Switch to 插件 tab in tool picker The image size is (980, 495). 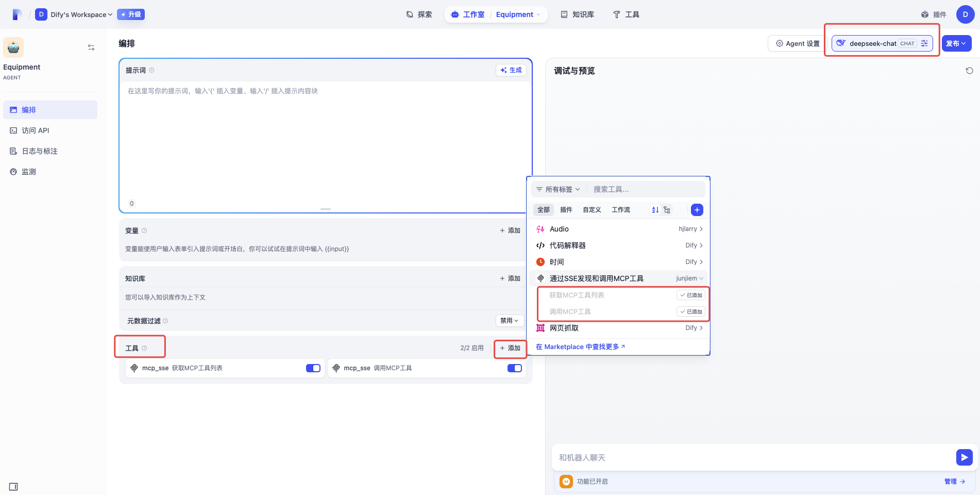coord(566,210)
